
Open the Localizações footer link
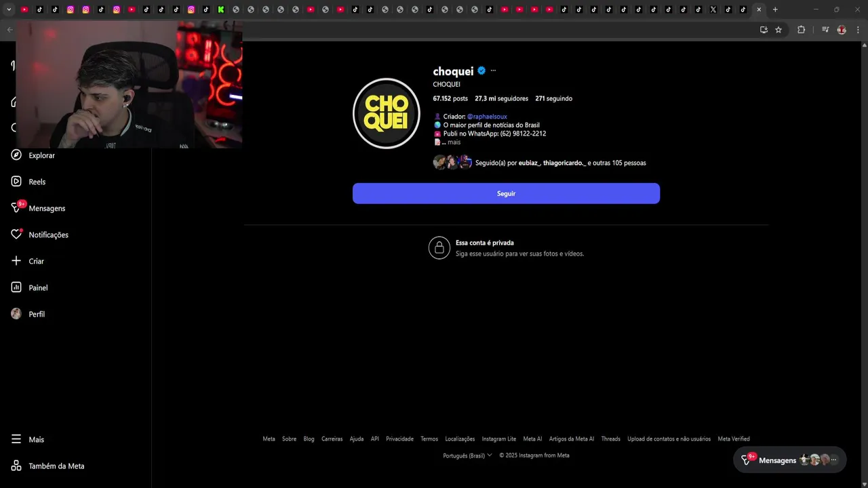coord(460,439)
